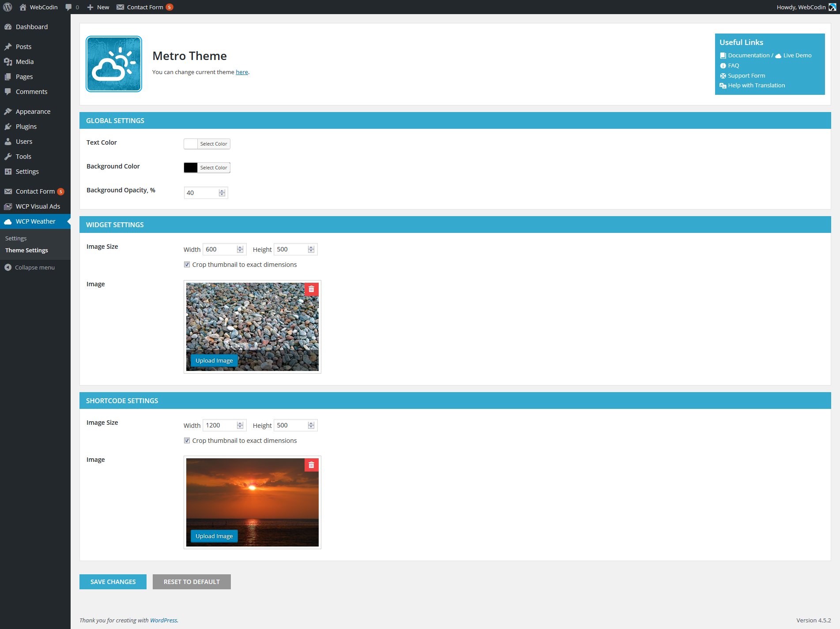Click the WCP Visual Ads icon
The image size is (840, 629).
tap(8, 206)
